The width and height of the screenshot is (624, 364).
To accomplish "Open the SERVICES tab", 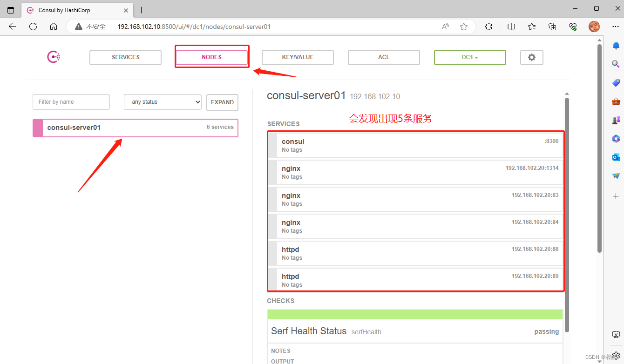I will point(125,57).
